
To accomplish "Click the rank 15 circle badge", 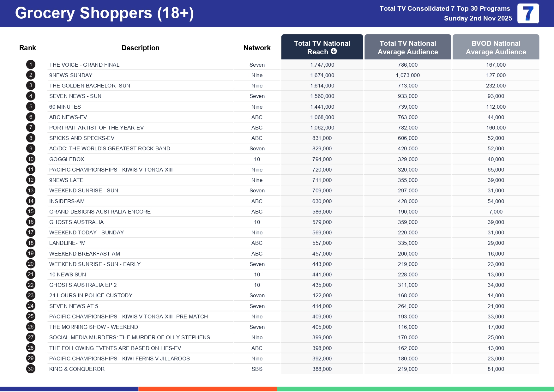I will 31,212.
